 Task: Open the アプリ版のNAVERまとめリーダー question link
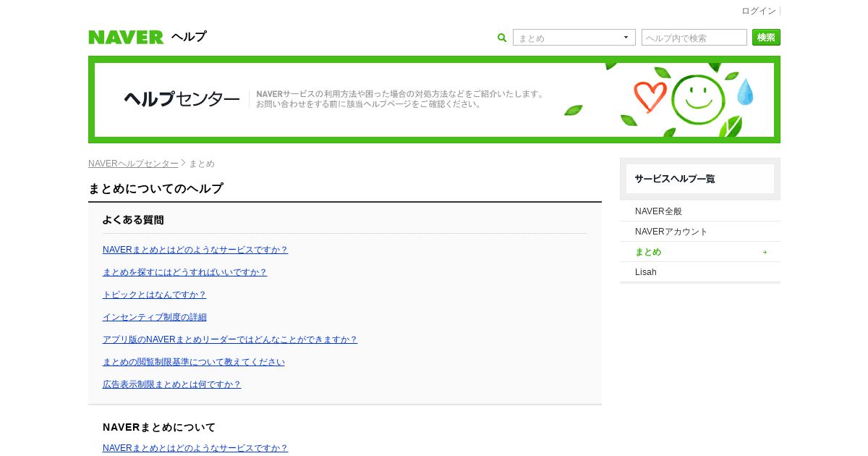pos(230,339)
